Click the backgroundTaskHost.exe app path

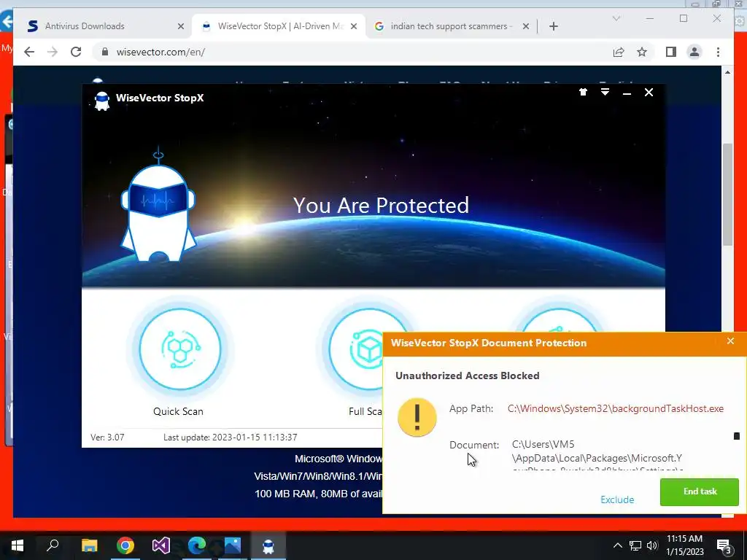click(616, 408)
